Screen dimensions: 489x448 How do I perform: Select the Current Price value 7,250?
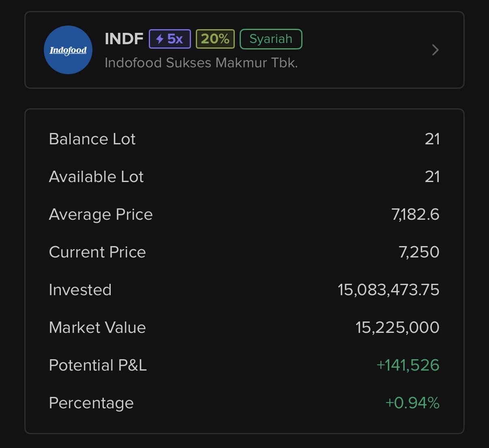419,252
